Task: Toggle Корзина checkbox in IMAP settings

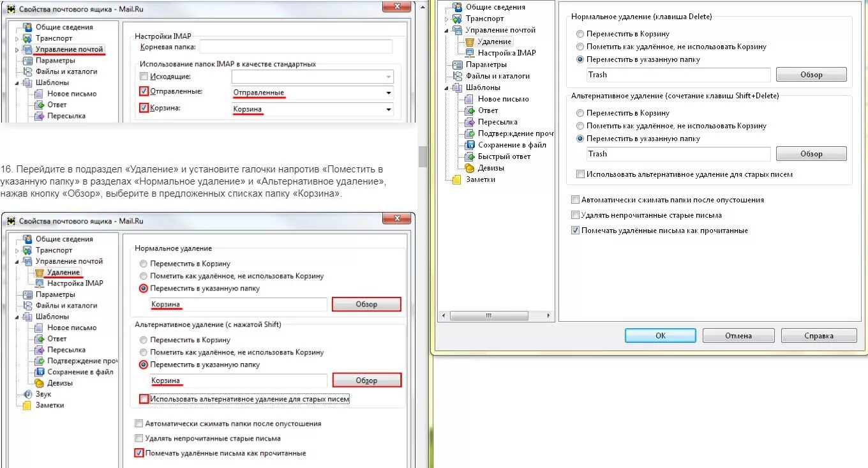Action: click(144, 108)
